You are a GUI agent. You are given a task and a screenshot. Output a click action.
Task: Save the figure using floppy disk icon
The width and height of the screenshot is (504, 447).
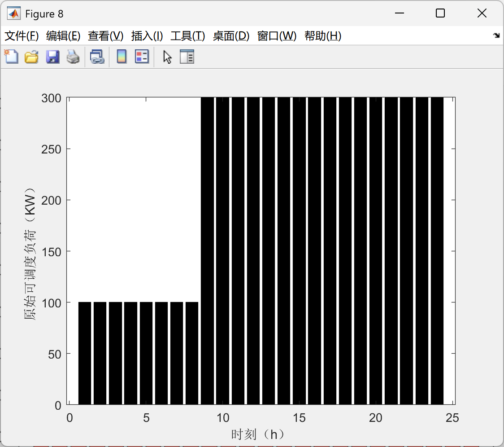52,57
